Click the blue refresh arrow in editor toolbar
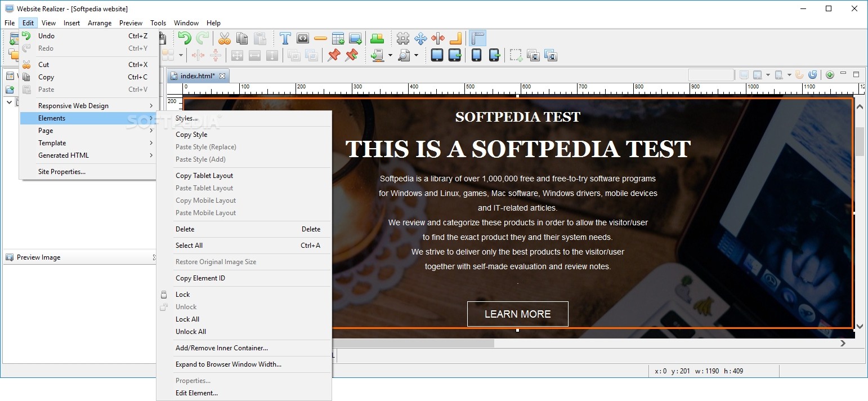 click(x=812, y=75)
